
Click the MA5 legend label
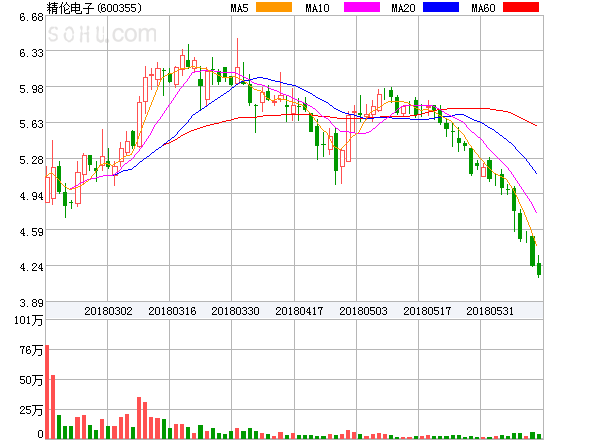(239, 8)
